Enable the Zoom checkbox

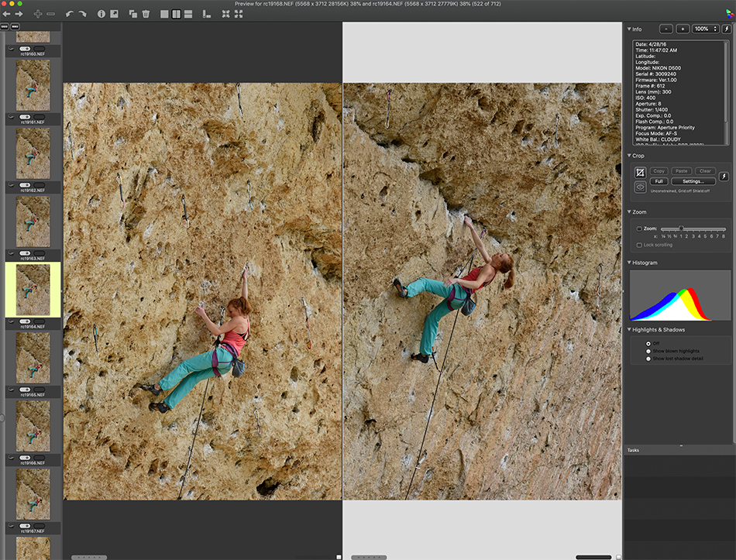click(639, 228)
